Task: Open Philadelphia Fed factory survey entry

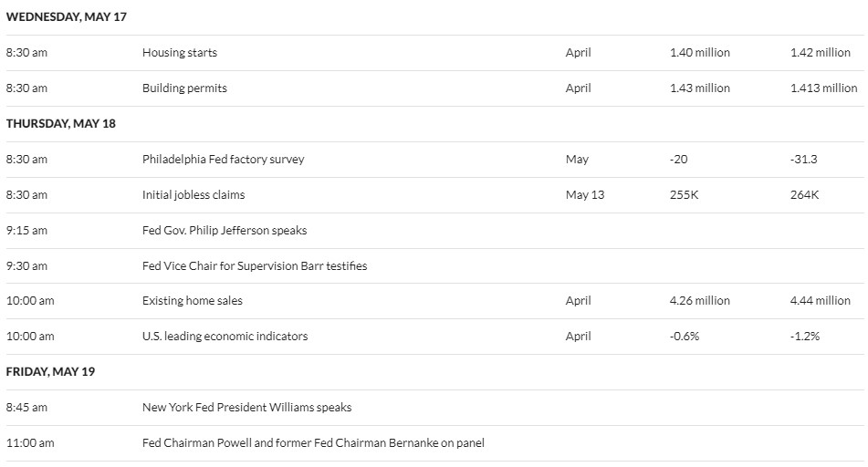Action: coord(223,160)
